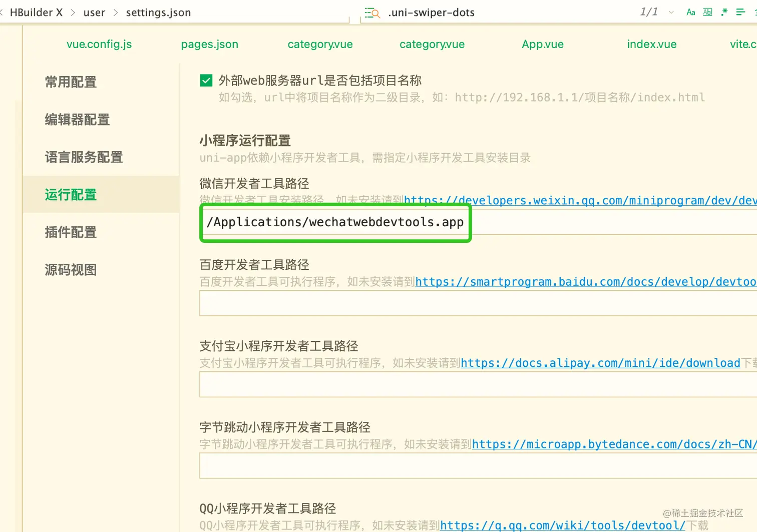Open the index.vue tab
This screenshot has width=757, height=532.
[652, 44]
